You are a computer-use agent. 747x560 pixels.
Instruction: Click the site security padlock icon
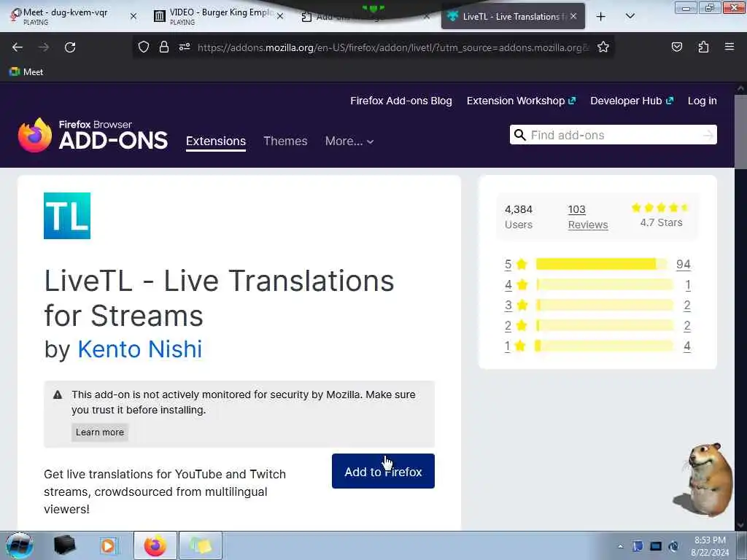pos(164,47)
